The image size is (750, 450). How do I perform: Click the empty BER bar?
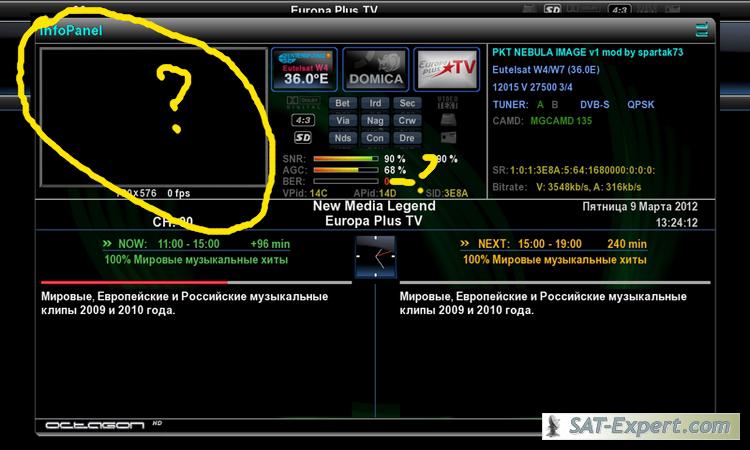[x=346, y=181]
